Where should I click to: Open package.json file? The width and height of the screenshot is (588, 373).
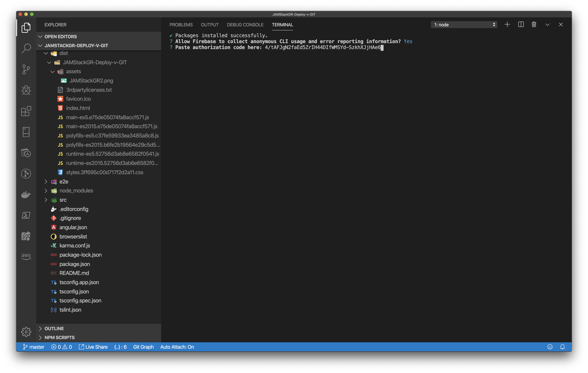(99, 264)
